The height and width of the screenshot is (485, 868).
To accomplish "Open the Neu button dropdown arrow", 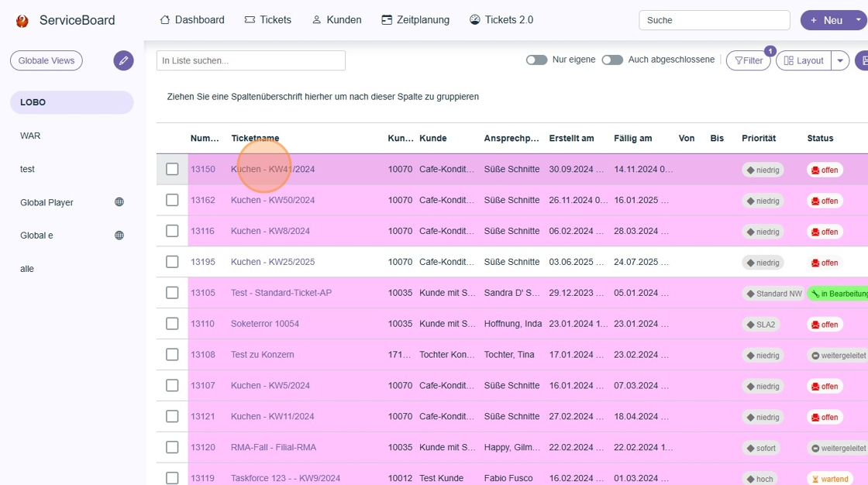I will [859, 20].
